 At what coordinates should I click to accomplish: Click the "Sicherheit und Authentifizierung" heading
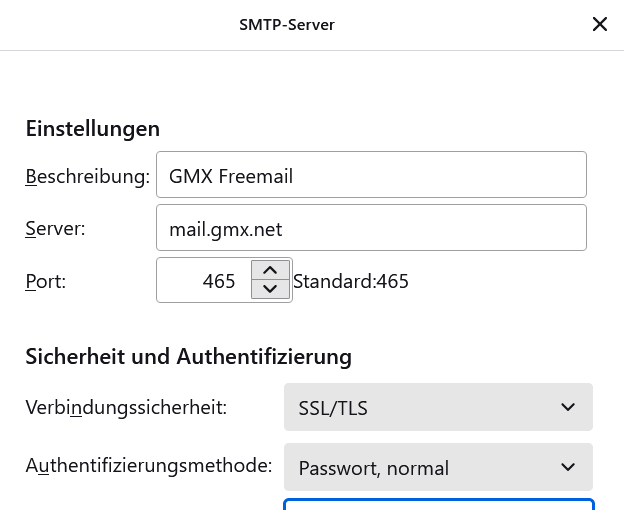click(x=188, y=356)
